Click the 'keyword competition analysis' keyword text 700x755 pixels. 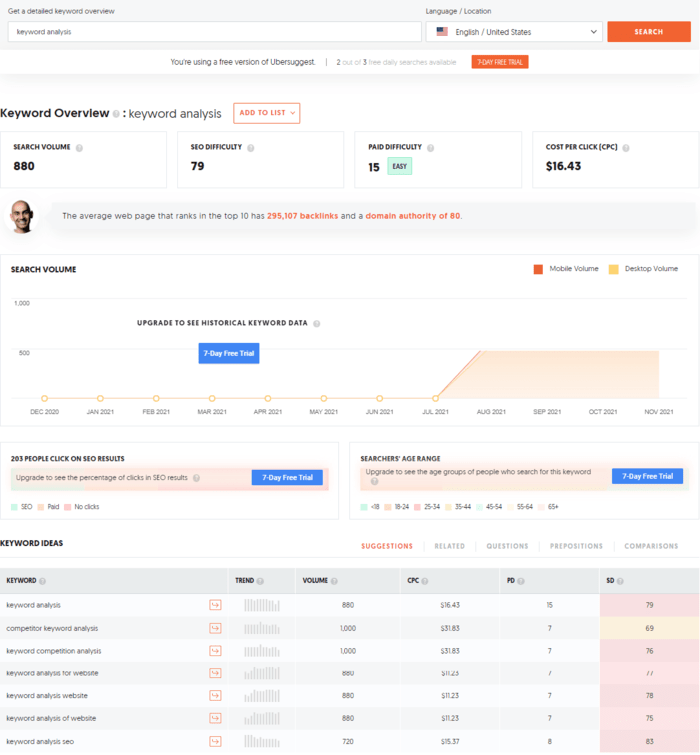tap(53, 651)
